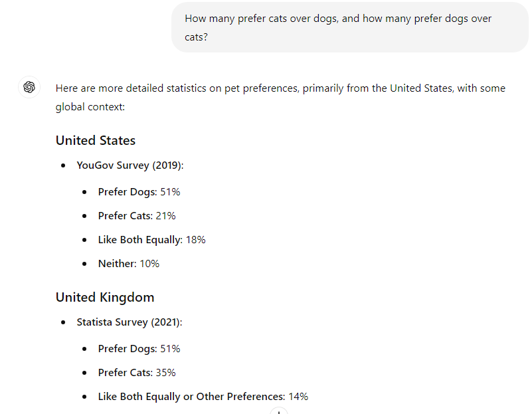Viewport: 532px width, 414px height.
Task: Click "Like Both Equally or Other Preferences" line
Action: [191, 397]
